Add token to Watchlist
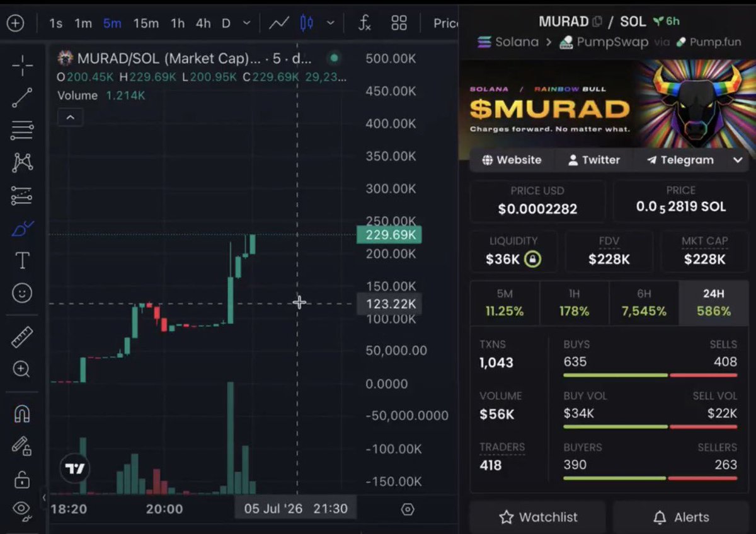 coord(538,518)
